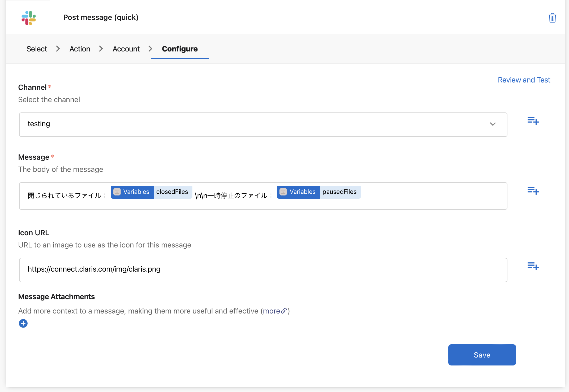
Task: Go to the Account step
Action: (126, 49)
